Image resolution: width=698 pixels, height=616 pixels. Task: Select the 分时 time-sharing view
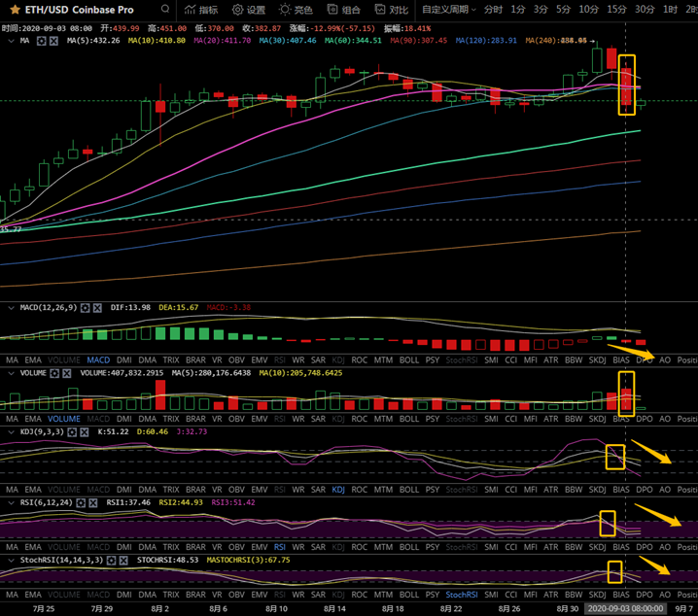pos(494,10)
